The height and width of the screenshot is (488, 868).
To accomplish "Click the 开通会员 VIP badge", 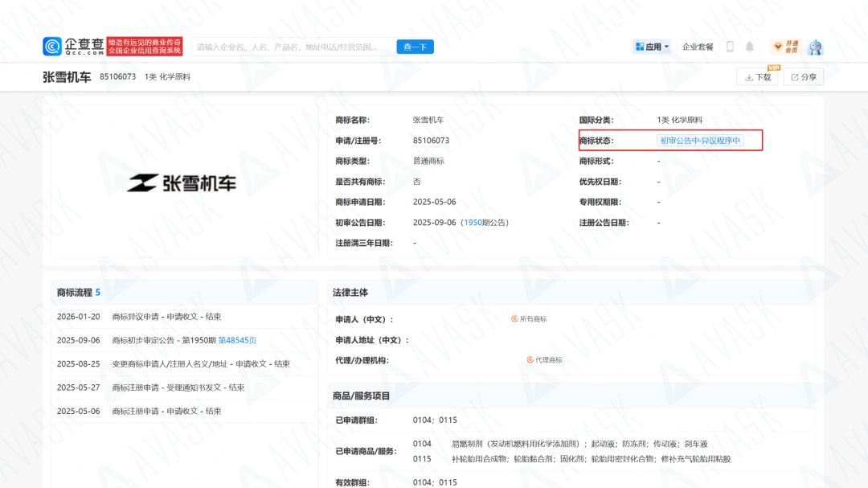I will (x=786, y=47).
